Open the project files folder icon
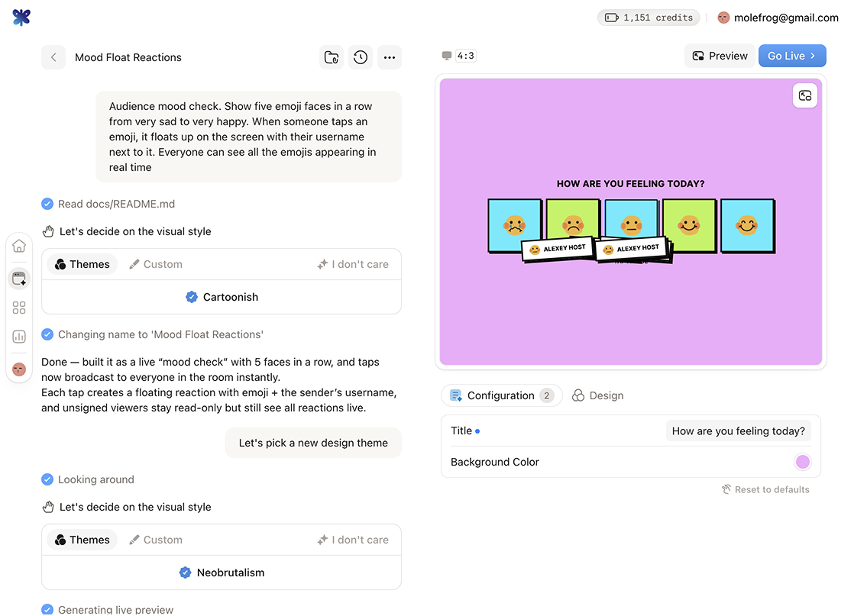Screen dimensions: 854x616 [331, 57]
